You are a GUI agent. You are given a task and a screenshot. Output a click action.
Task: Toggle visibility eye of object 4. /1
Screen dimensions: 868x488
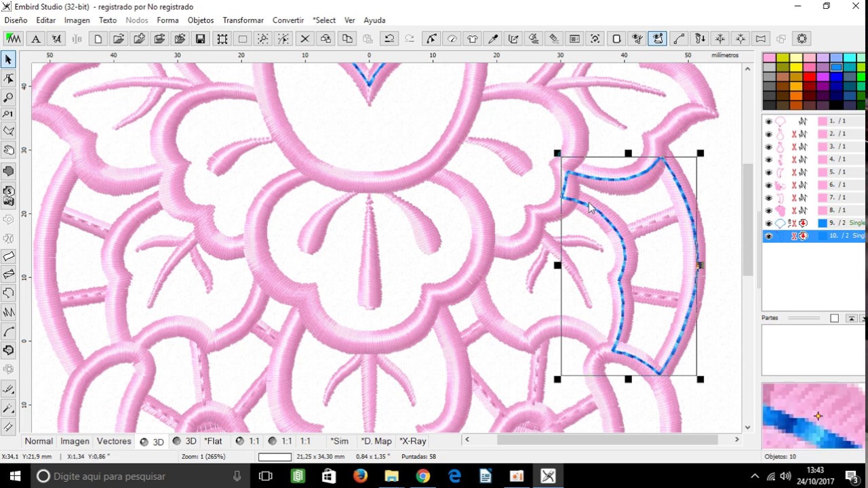click(768, 160)
